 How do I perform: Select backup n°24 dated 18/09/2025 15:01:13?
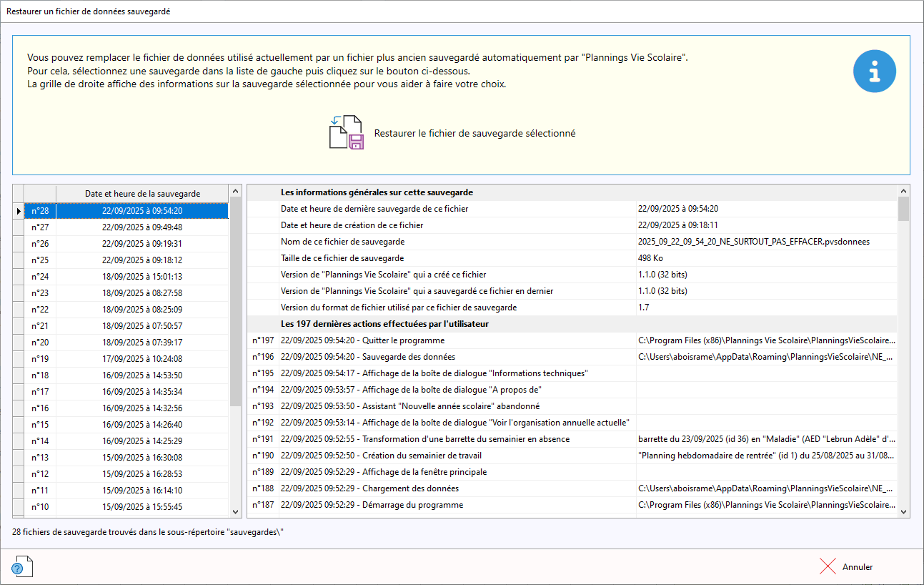[141, 277]
